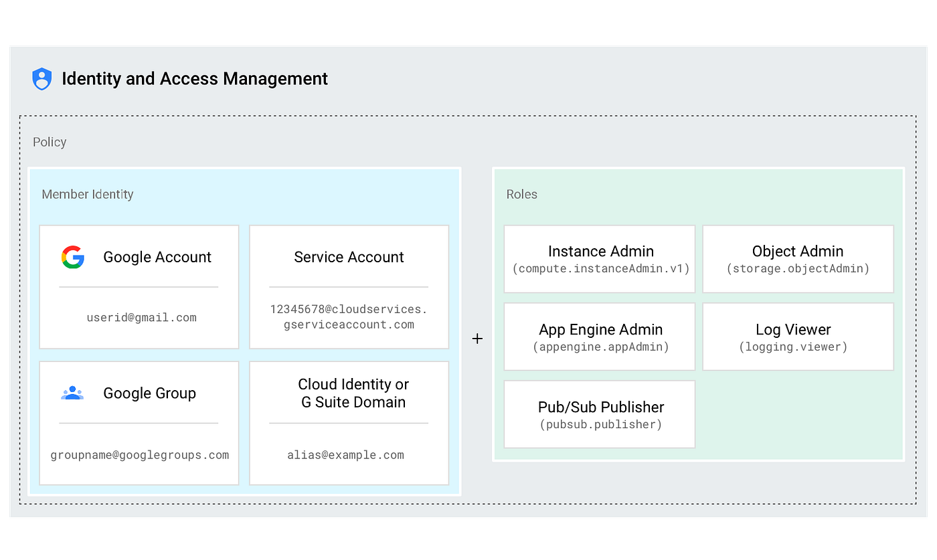
Task: Select the Identity and Access Management title
Action: [x=195, y=79]
